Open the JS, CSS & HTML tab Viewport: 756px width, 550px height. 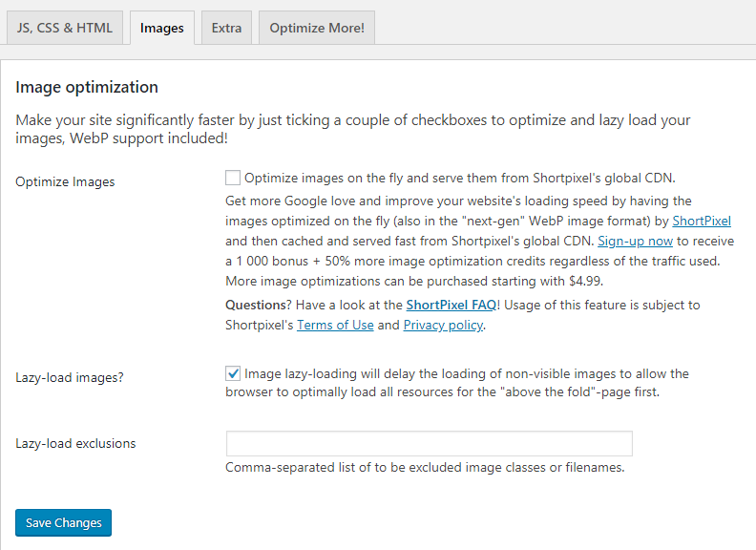(x=65, y=28)
